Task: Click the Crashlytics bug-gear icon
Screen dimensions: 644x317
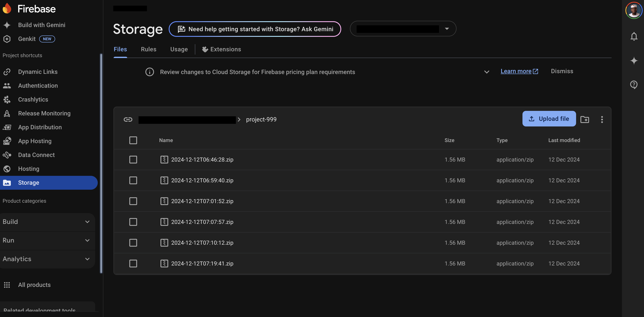Action: [7, 99]
